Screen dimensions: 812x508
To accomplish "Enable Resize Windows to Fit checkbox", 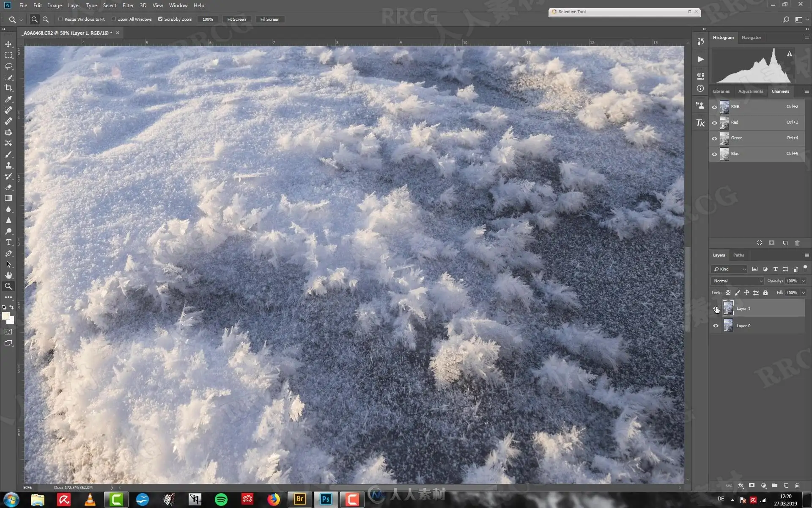I will tap(60, 19).
